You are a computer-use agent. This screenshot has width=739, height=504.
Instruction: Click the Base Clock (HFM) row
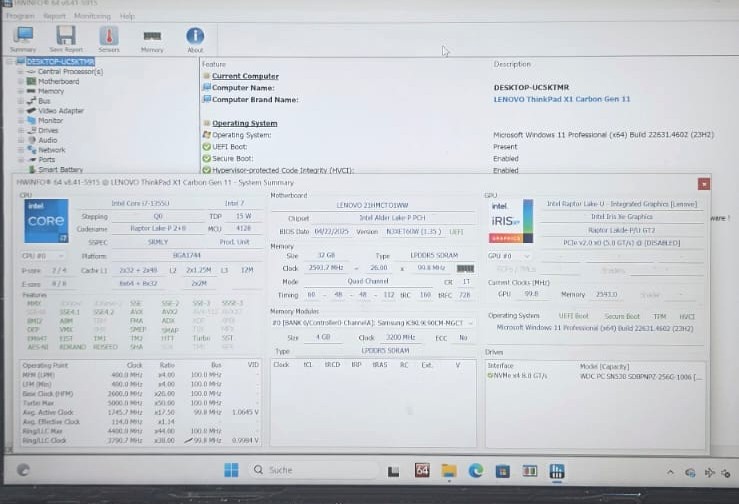(x=140, y=394)
